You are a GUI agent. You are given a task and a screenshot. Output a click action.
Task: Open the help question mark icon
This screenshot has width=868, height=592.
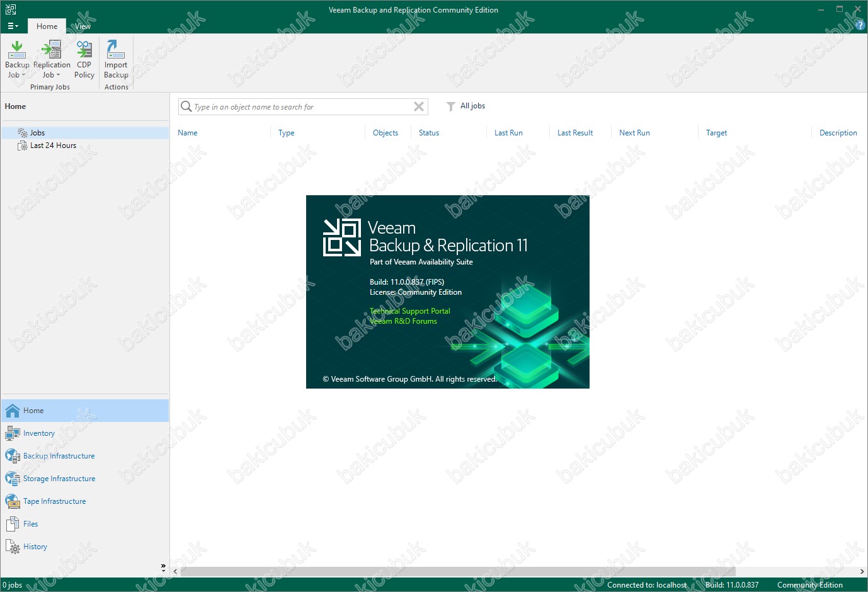[860, 26]
